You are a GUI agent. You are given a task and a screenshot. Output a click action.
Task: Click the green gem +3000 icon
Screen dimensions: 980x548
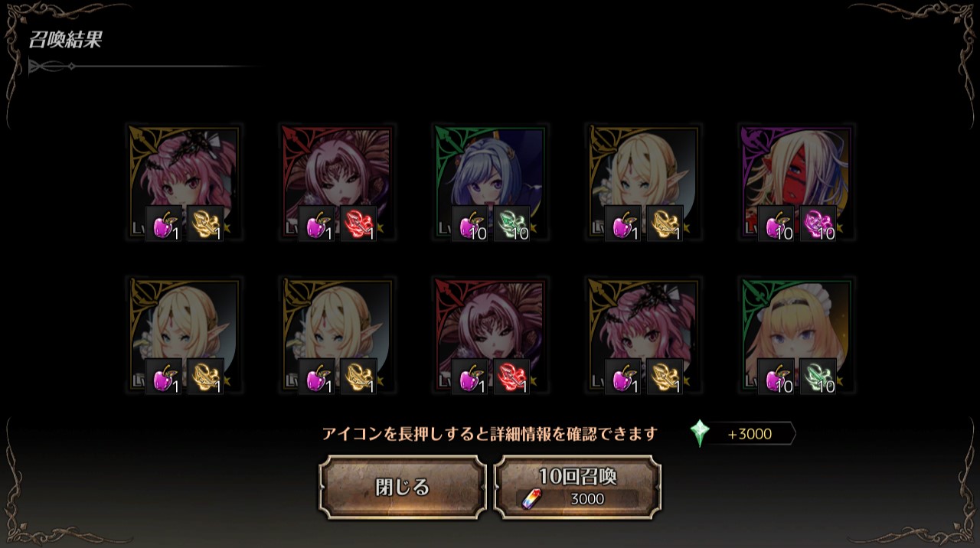[x=700, y=434]
